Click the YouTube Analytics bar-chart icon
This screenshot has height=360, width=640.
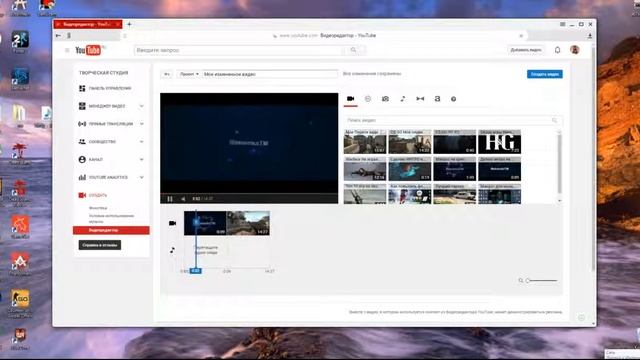[x=82, y=177]
